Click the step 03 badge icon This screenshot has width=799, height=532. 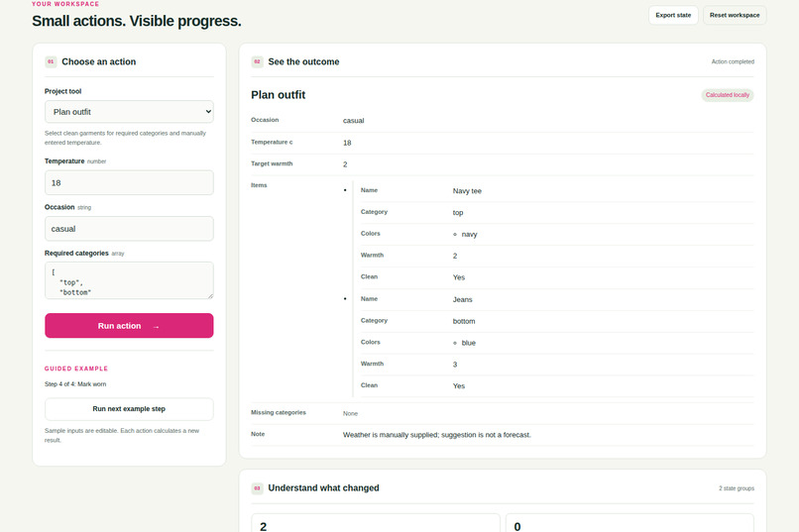[x=257, y=488]
